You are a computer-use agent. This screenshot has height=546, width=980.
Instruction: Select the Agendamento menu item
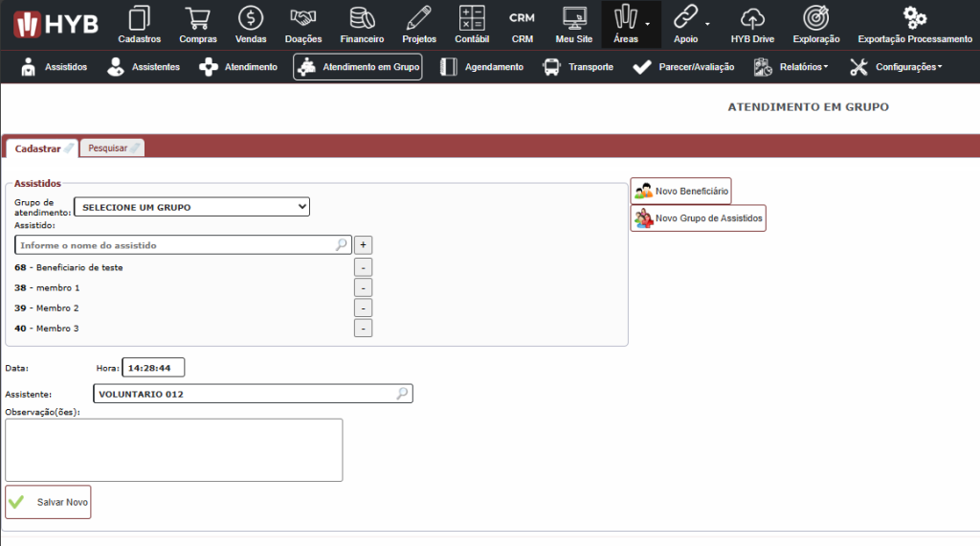pos(482,67)
